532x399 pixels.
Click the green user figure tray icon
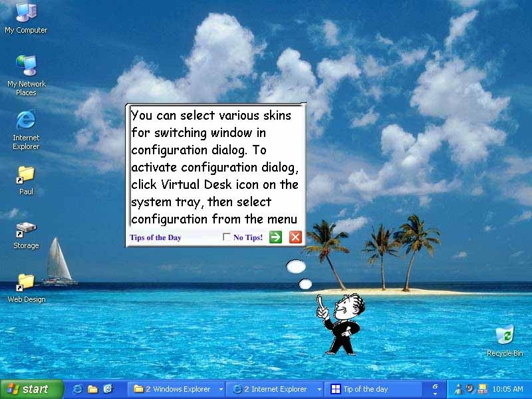[458, 389]
